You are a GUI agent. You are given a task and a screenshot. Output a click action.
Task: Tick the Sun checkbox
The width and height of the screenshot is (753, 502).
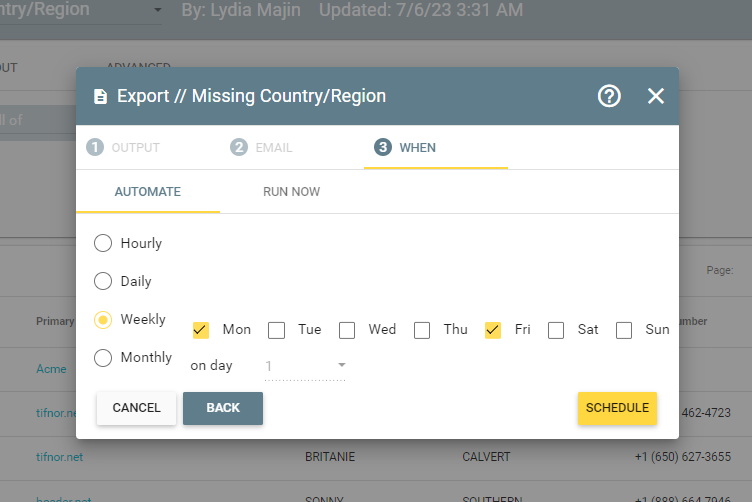tap(624, 330)
